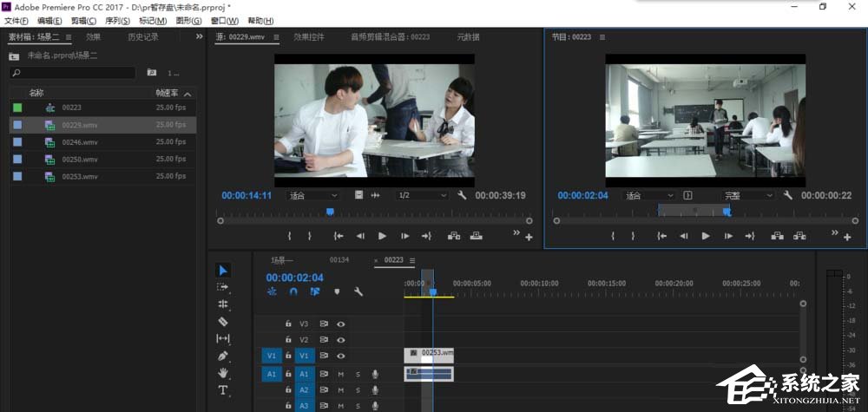Image resolution: width=868 pixels, height=412 pixels.
Task: Choose the Hand tool
Action: pyautogui.click(x=223, y=373)
